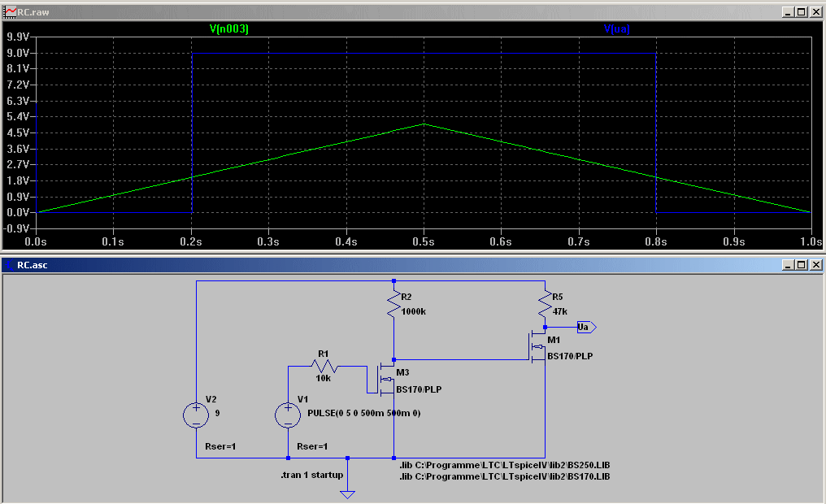This screenshot has height=504, width=826.
Task: Click the ground symbol in schematic
Action: click(x=347, y=494)
